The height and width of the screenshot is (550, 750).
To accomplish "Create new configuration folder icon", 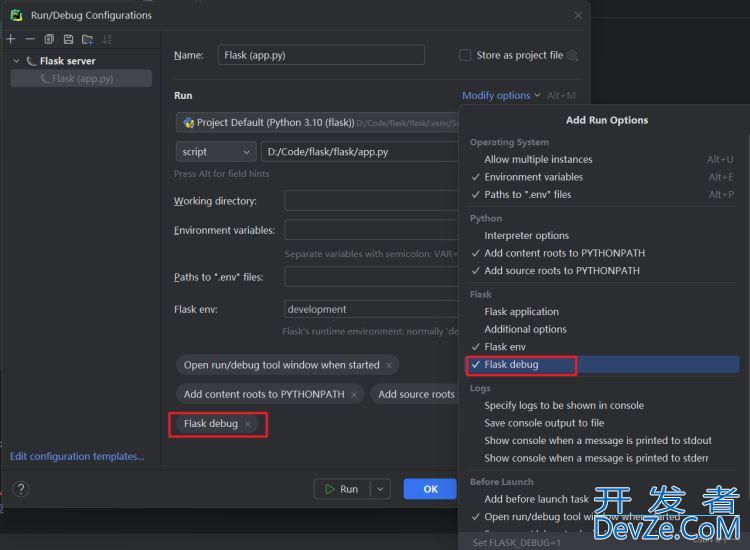I will (x=88, y=39).
